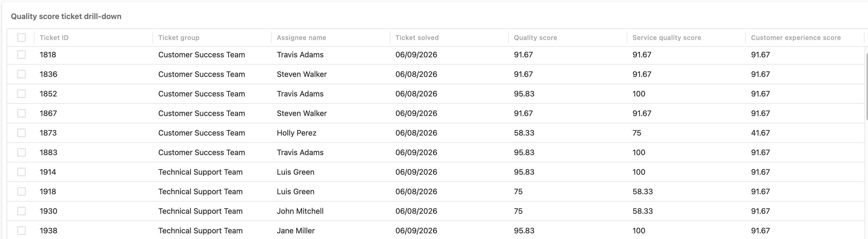Sort by the Ticket ID column header

(54, 38)
